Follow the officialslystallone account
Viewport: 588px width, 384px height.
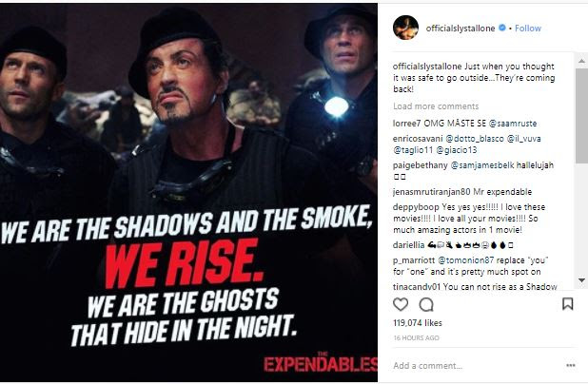[x=528, y=29]
